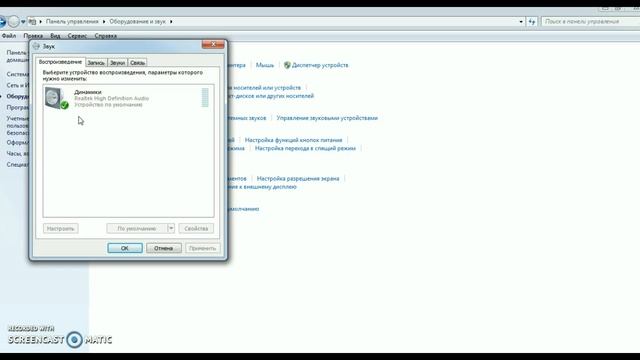Open the Справка menu
The image size is (640, 360).
pyautogui.click(x=106, y=36)
